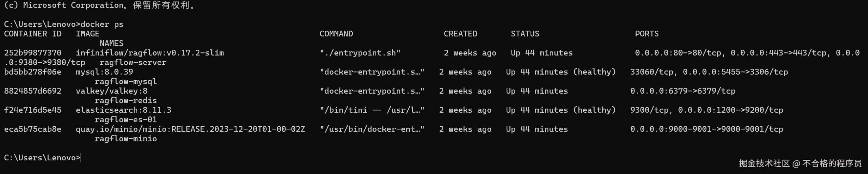Click the CONTAINER ID column header
Viewport: 868px width, 174px height.
click(x=33, y=34)
